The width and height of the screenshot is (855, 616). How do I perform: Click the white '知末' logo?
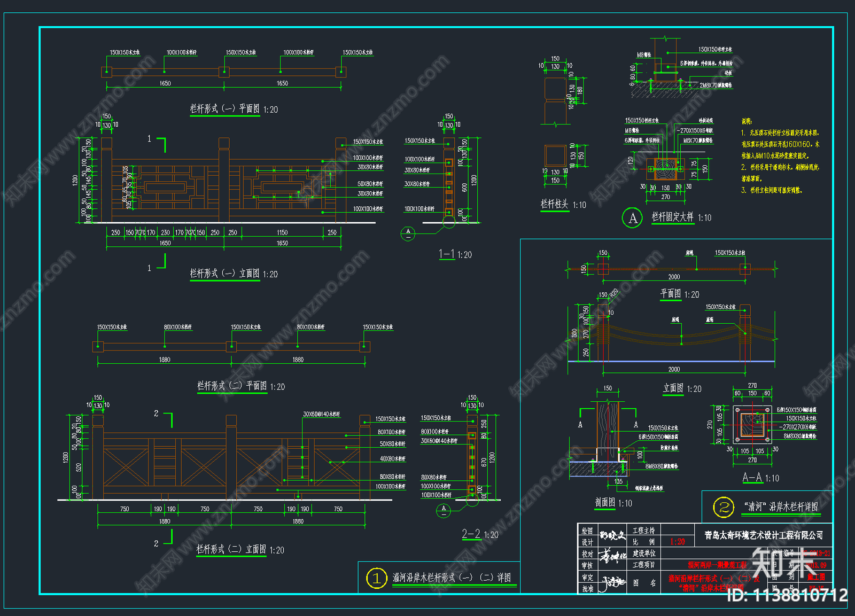point(783,564)
